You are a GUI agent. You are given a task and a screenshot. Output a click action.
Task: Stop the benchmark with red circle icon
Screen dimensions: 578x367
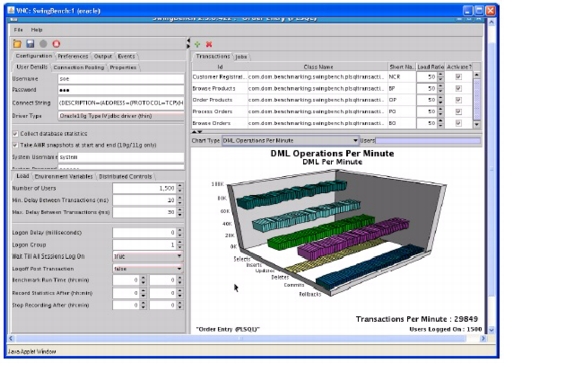tap(56, 43)
